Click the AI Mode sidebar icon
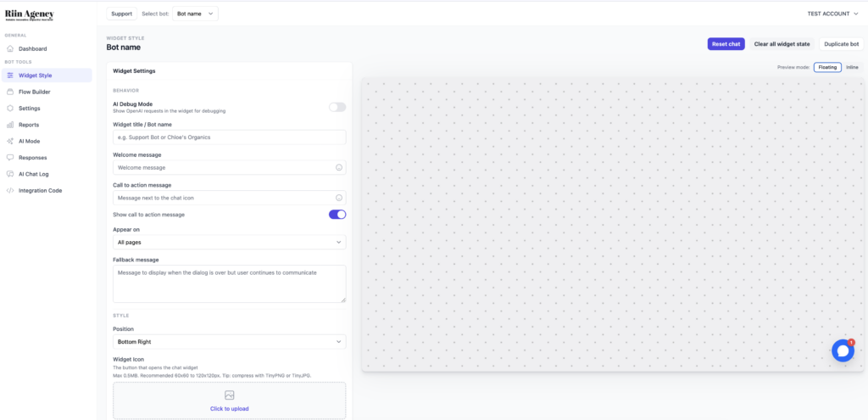This screenshot has height=420, width=868. (10, 141)
